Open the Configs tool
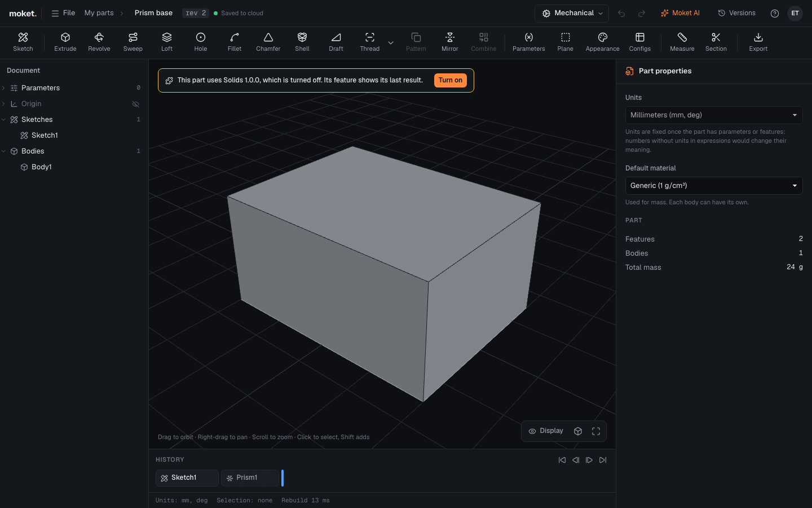812x508 pixels. pos(640,42)
